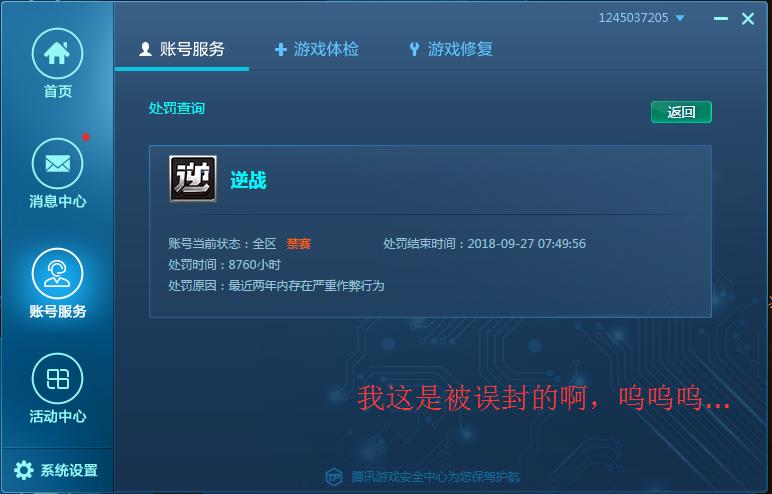The image size is (772, 494).
Task: Click the 系统设置 gear icon
Action: pos(24,470)
